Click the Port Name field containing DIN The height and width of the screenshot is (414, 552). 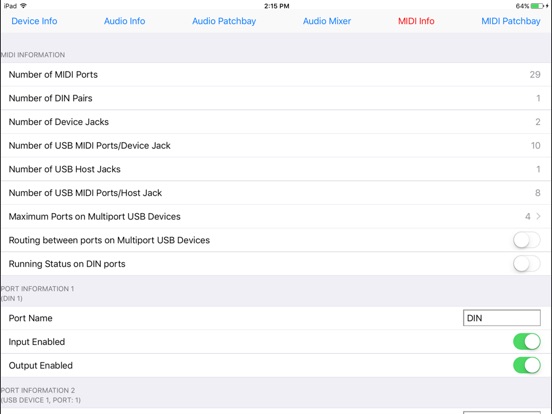pyautogui.click(x=502, y=318)
